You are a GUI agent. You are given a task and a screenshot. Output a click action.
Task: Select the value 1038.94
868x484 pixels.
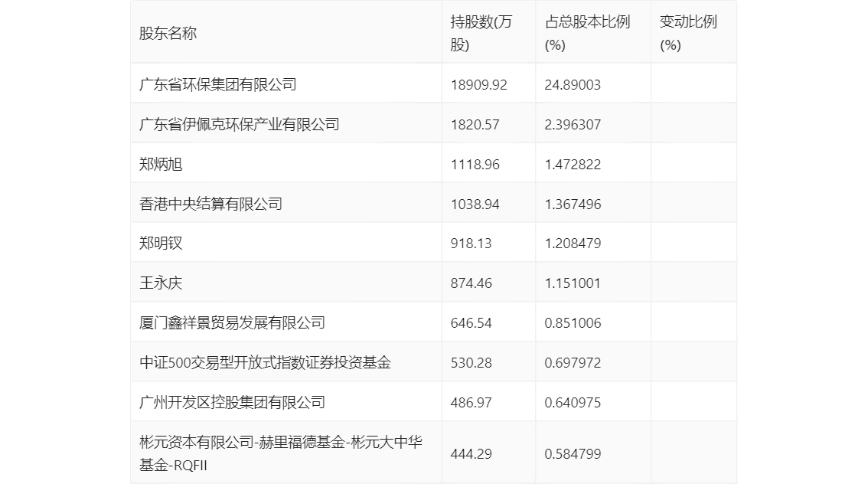point(475,204)
